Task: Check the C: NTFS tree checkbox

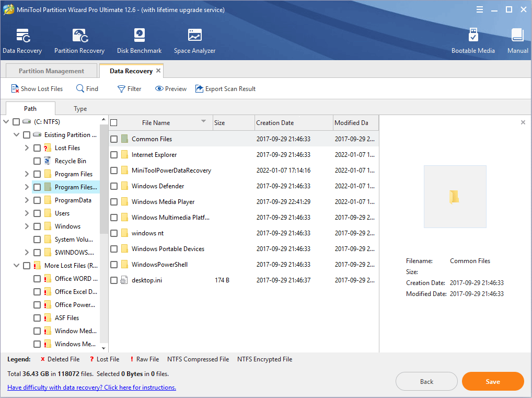Action: click(16, 121)
